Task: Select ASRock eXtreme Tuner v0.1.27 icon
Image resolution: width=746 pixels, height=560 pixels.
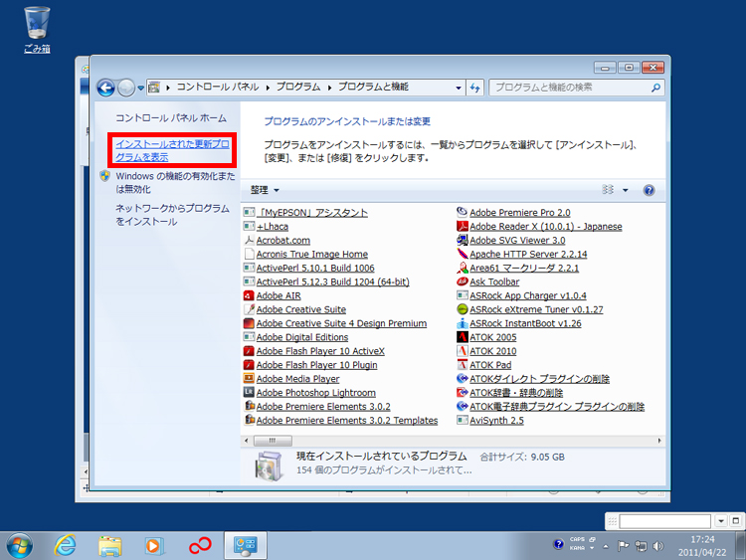Action: coord(462,309)
